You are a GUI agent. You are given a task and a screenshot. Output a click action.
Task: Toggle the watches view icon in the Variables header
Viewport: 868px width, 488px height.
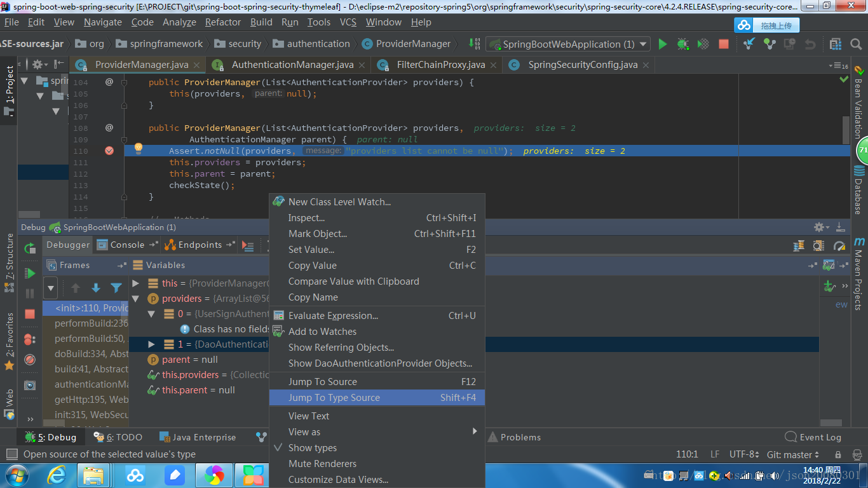point(829,265)
